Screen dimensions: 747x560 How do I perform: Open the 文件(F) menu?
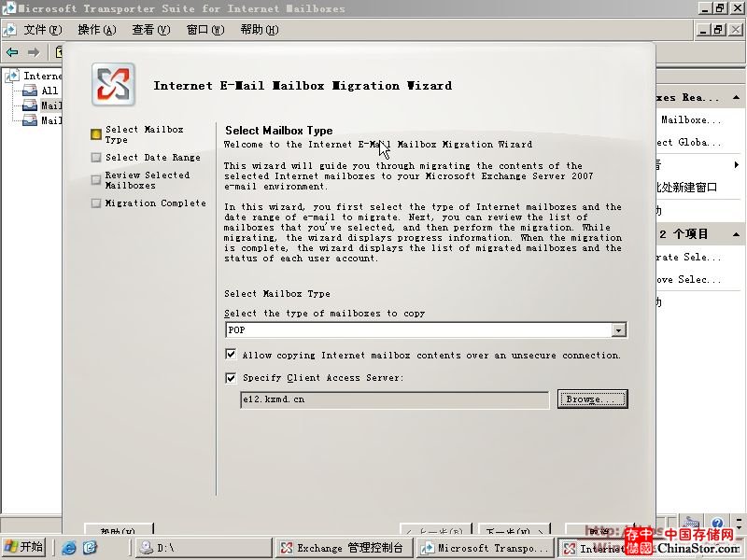tap(43, 30)
